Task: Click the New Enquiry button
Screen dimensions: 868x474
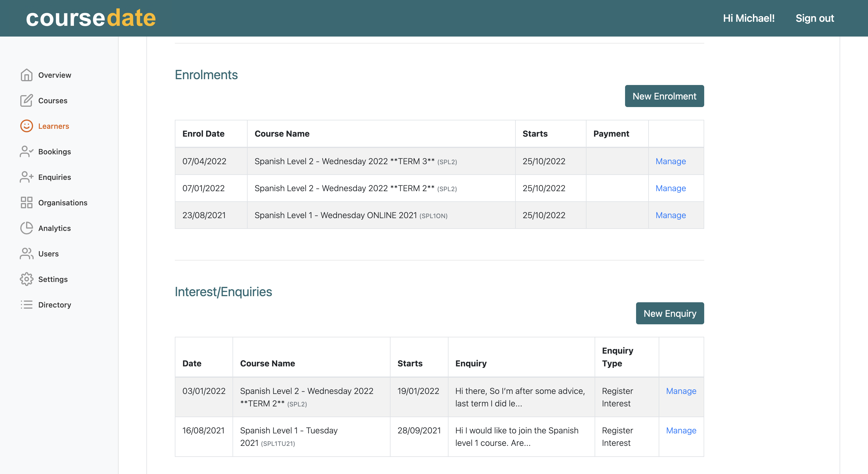Action: [669, 313]
